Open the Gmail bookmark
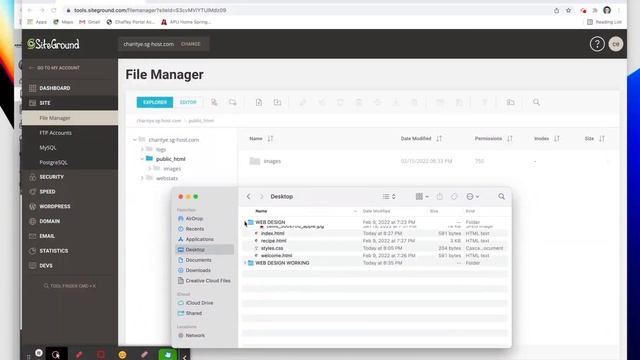This screenshot has width=640, height=360. (x=89, y=22)
